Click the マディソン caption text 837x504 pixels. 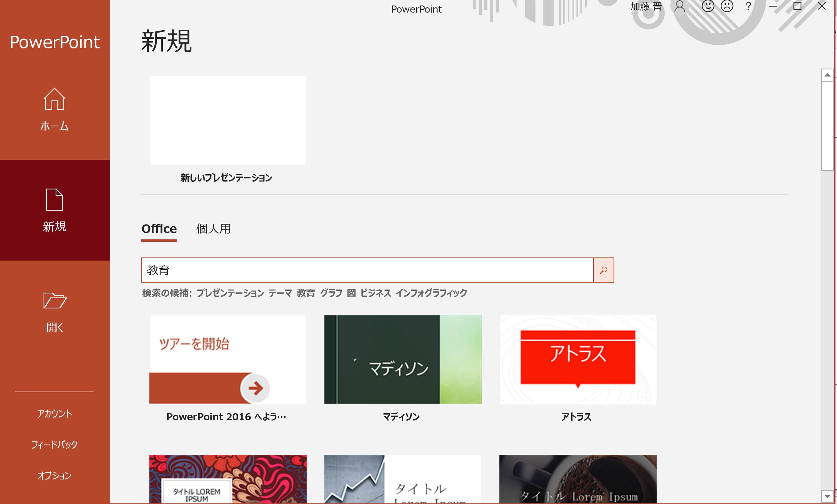[401, 417]
